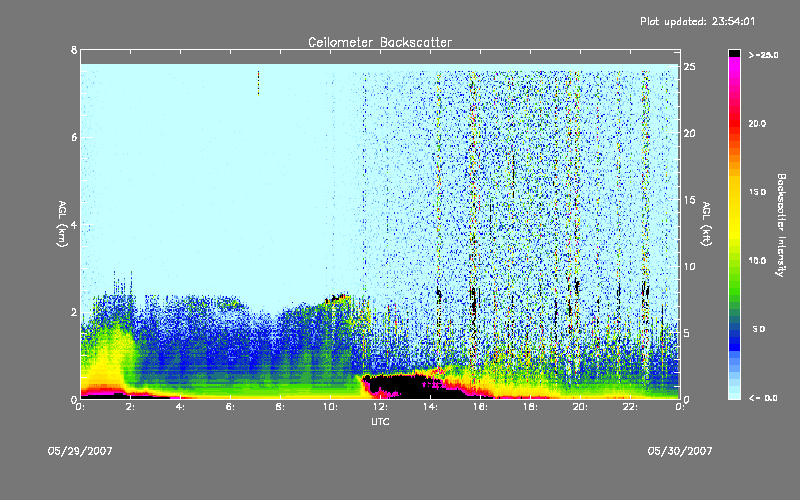The width and height of the screenshot is (800, 500).
Task: Pick the pale cyan band at colorbar bottom
Action: tap(734, 392)
